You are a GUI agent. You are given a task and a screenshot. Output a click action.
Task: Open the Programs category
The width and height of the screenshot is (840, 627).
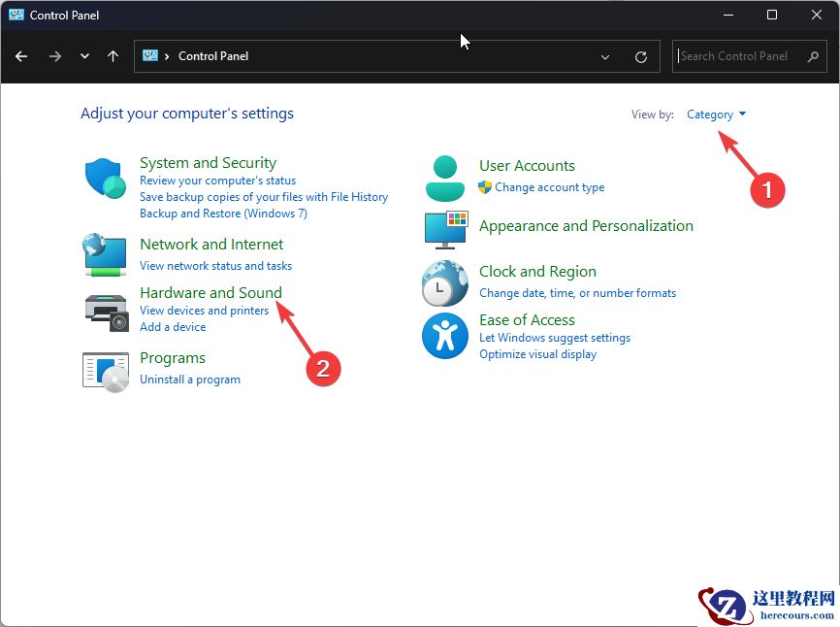(x=173, y=358)
